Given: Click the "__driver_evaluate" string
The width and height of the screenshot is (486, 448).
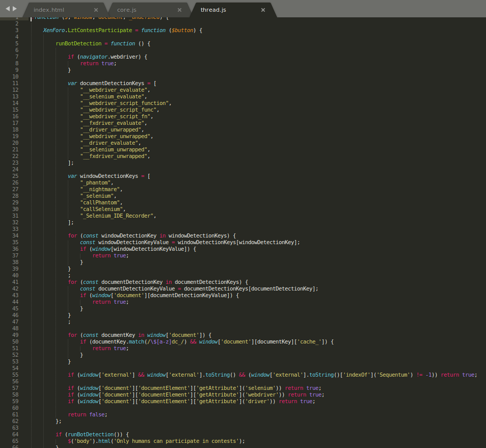Looking at the screenshot, I should click(109, 143).
